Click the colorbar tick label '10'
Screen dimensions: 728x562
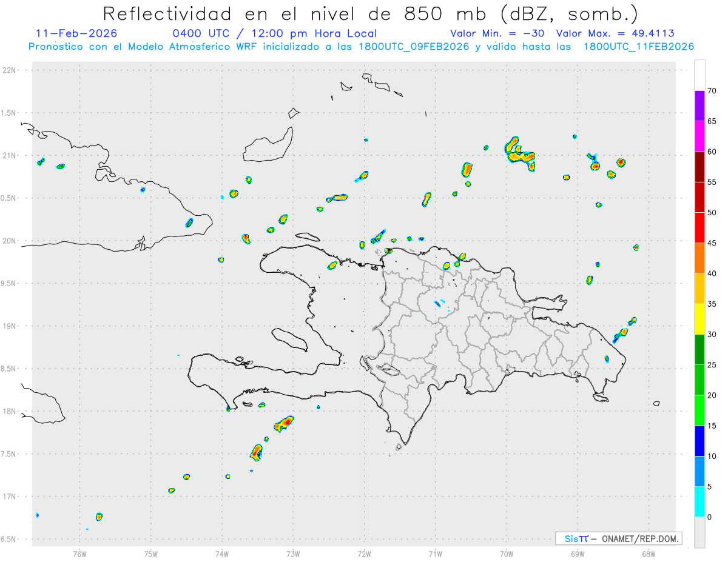pos(712,457)
